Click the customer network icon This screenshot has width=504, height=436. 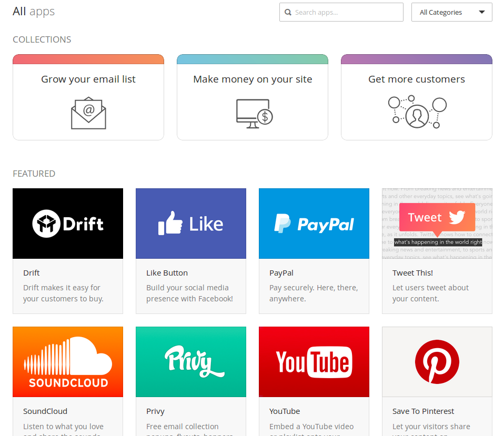pos(417,112)
